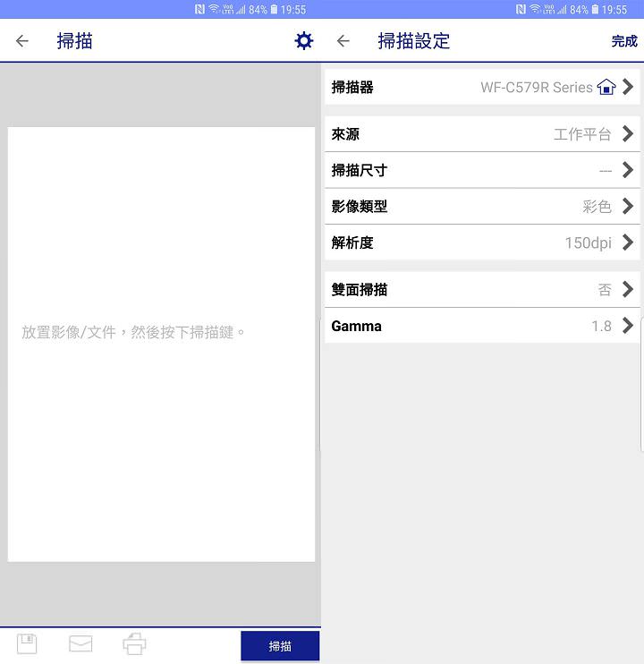
Task: Expand the 解析度 chevron
Action: 628,243
